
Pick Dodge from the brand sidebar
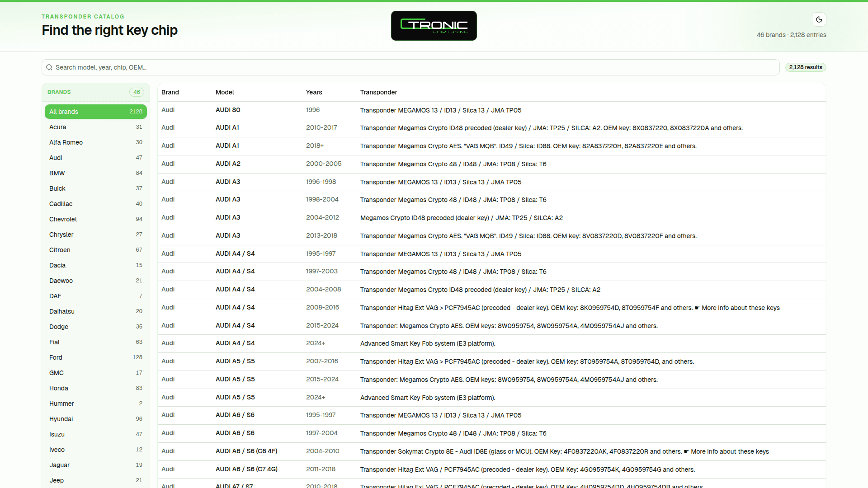point(96,327)
